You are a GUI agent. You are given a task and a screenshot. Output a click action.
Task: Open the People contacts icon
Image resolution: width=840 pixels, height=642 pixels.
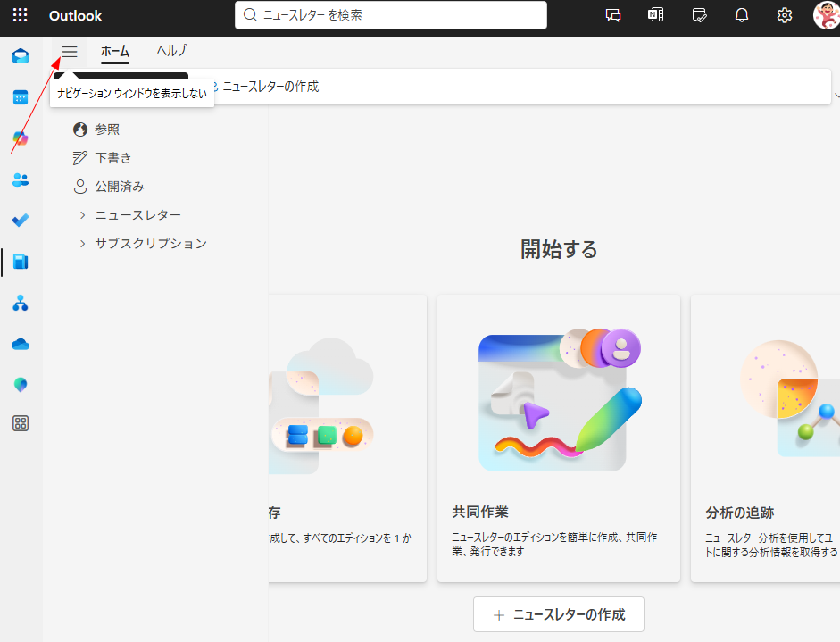(x=21, y=179)
